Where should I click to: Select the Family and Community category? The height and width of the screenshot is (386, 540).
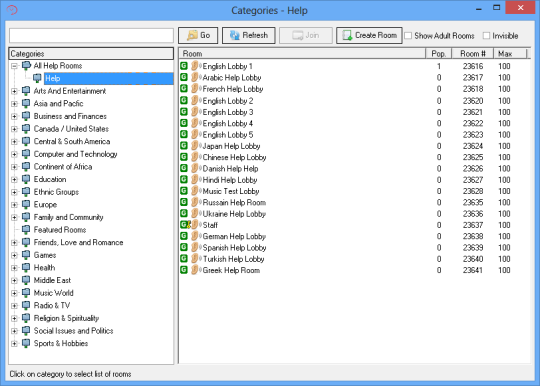click(69, 217)
